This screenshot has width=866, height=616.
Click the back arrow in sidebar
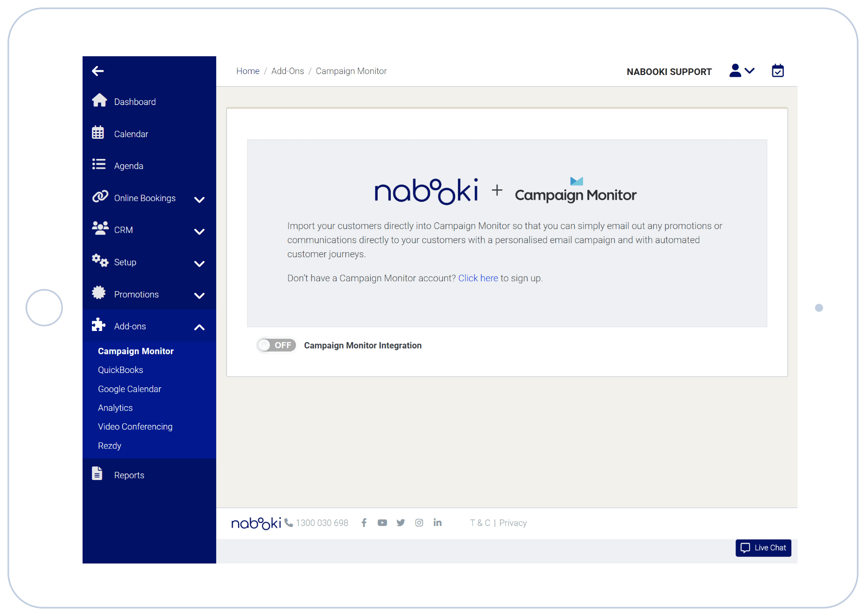click(x=98, y=71)
